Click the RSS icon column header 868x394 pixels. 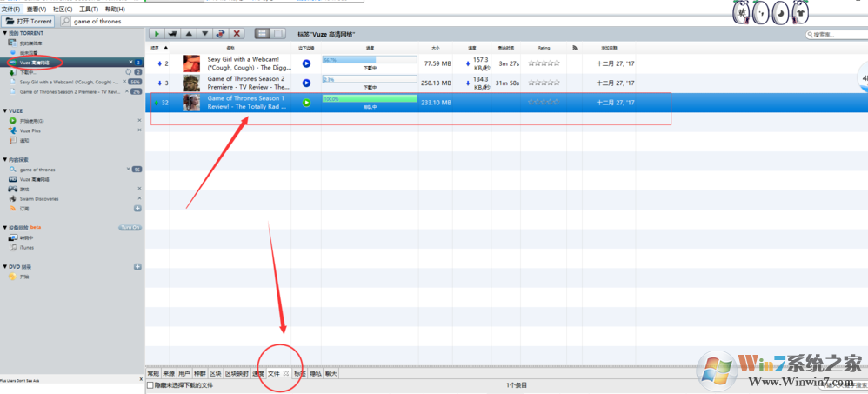point(575,48)
